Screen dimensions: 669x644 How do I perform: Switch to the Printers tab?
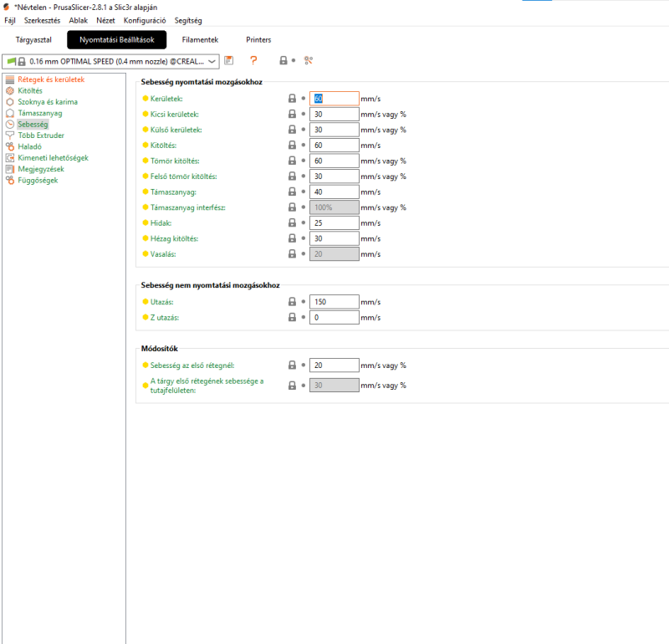tap(258, 39)
